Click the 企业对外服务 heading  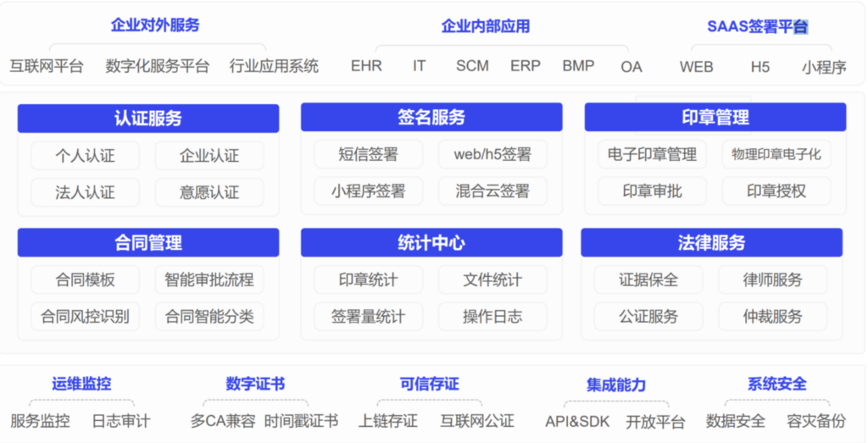click(x=155, y=25)
